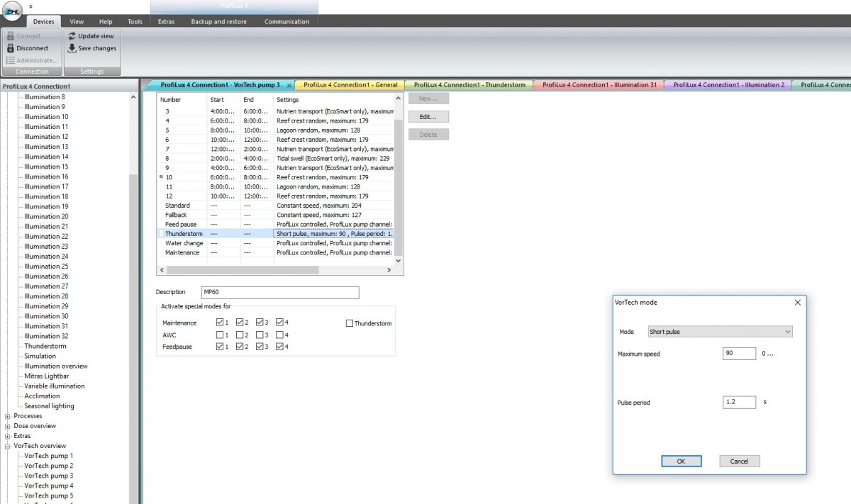Image resolution: width=851 pixels, height=504 pixels.
Task: Collapse the VorTech overview tree node
Action: 8,446
